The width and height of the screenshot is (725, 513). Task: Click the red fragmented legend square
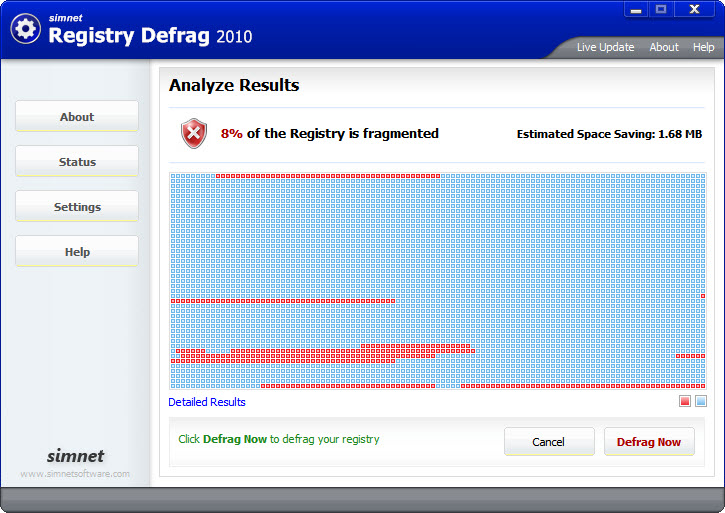(x=685, y=402)
